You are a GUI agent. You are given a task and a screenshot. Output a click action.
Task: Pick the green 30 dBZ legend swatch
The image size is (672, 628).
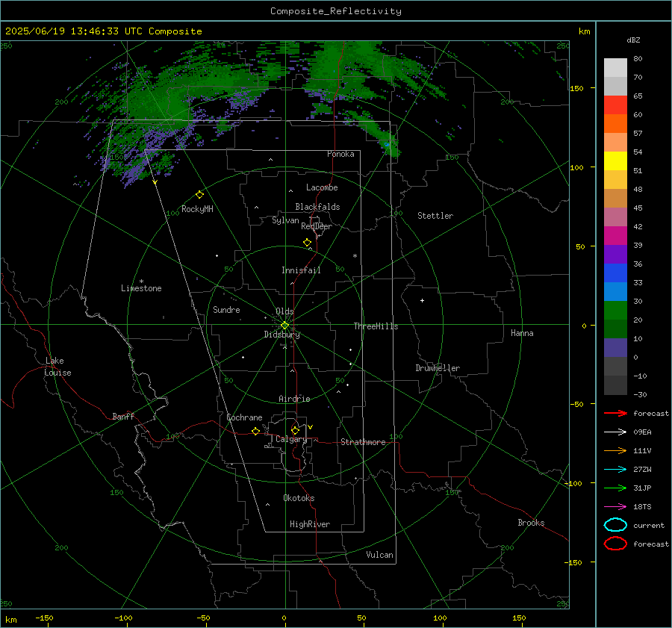pos(615,310)
